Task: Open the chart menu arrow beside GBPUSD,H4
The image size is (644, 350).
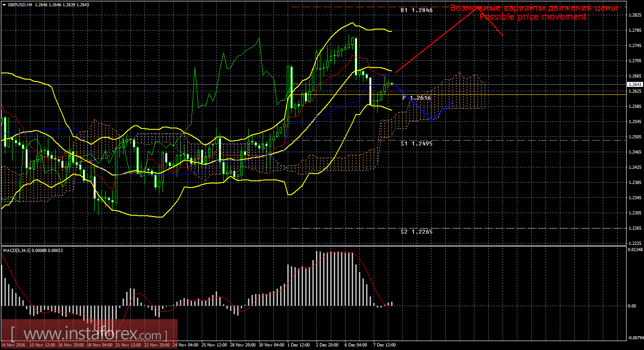Action: [x=4, y=5]
